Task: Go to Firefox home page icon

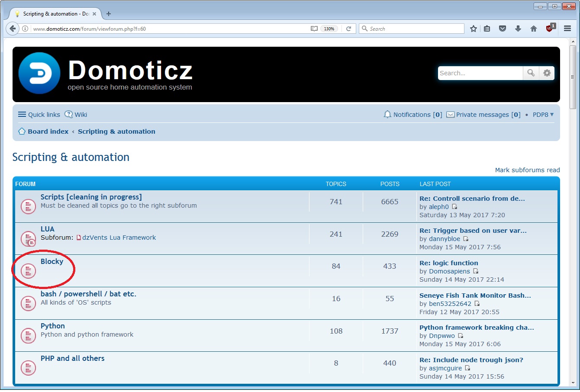Action: 534,29
